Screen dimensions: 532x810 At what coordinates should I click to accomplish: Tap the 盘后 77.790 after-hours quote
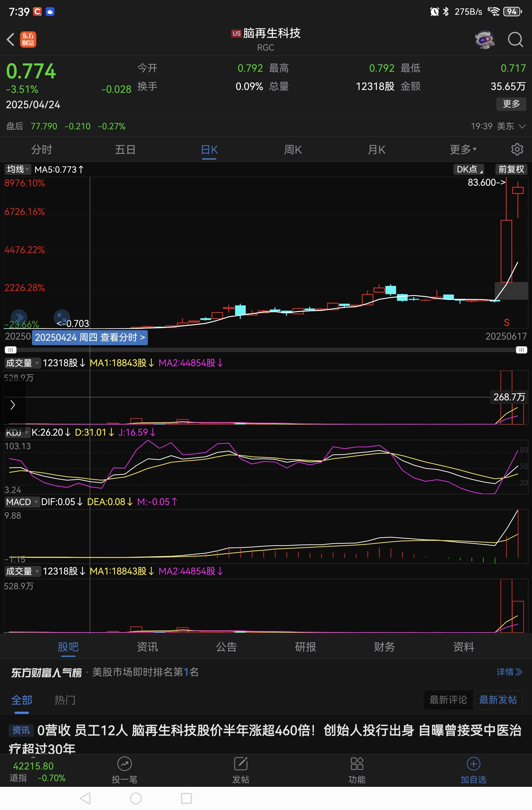click(x=66, y=126)
